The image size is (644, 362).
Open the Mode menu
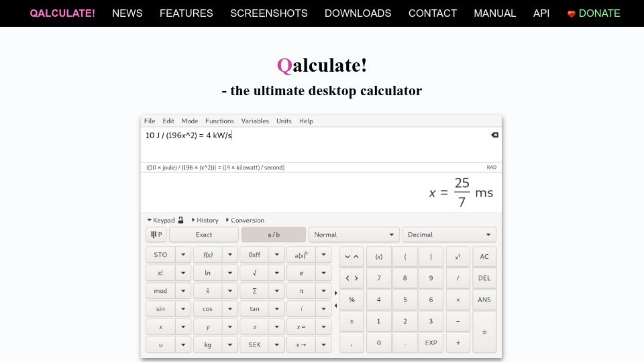[190, 121]
